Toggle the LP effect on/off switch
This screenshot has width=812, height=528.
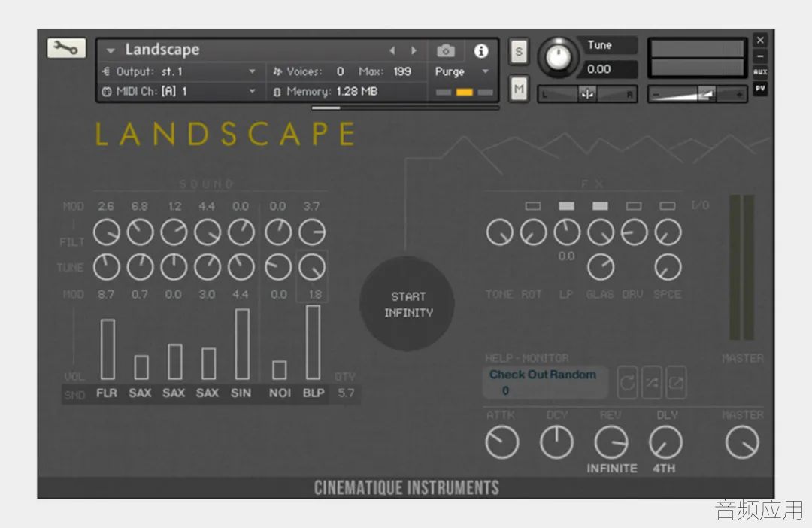pyautogui.click(x=567, y=206)
